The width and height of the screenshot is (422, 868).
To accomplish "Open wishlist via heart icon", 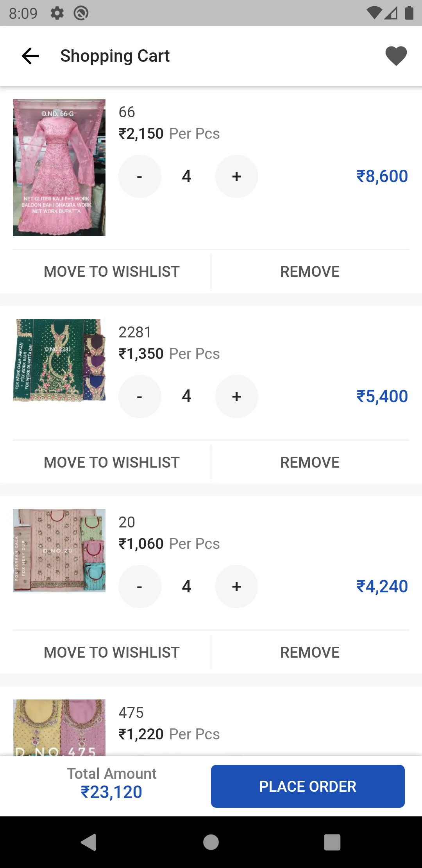I will (396, 56).
